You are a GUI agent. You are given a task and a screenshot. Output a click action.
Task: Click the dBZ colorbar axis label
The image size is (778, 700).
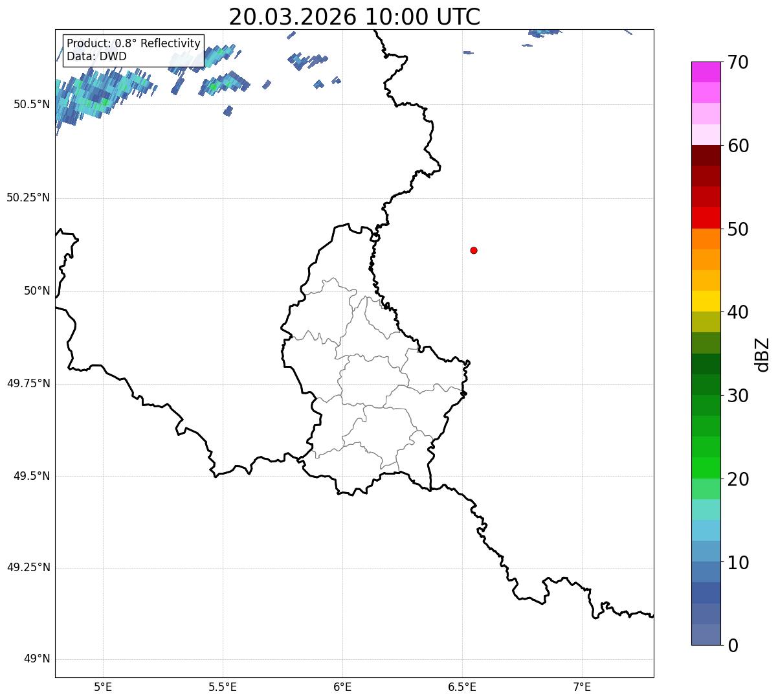[762, 354]
